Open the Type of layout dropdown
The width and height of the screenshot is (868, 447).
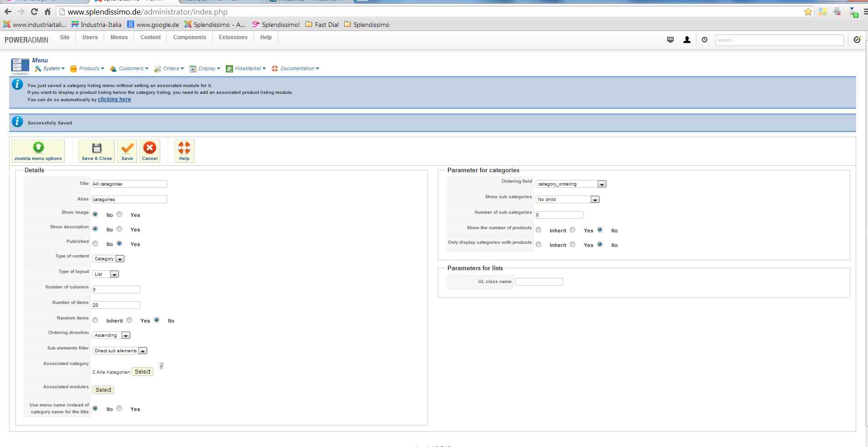point(106,274)
